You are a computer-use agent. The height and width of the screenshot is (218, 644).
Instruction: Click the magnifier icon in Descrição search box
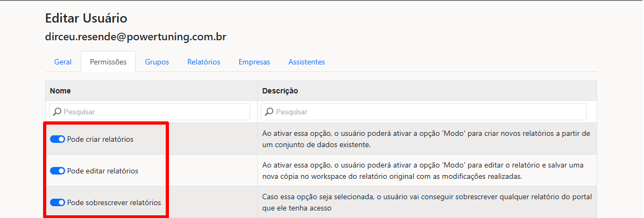[x=270, y=112]
